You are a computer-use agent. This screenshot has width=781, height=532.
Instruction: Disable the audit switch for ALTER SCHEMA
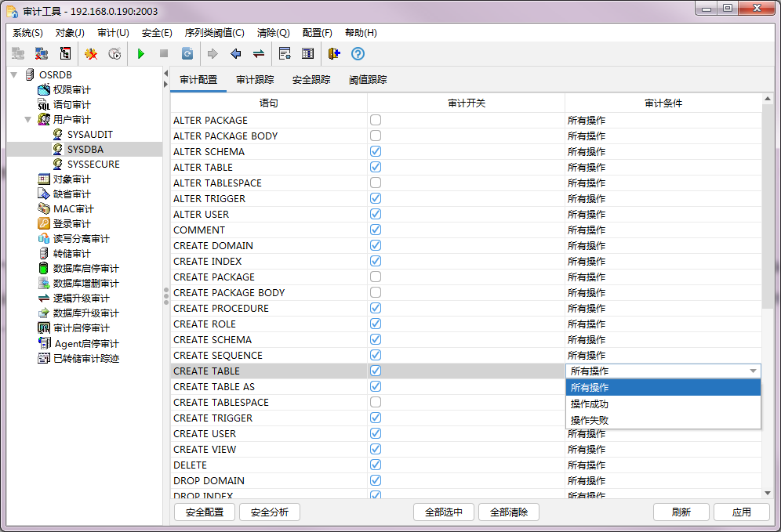(375, 150)
